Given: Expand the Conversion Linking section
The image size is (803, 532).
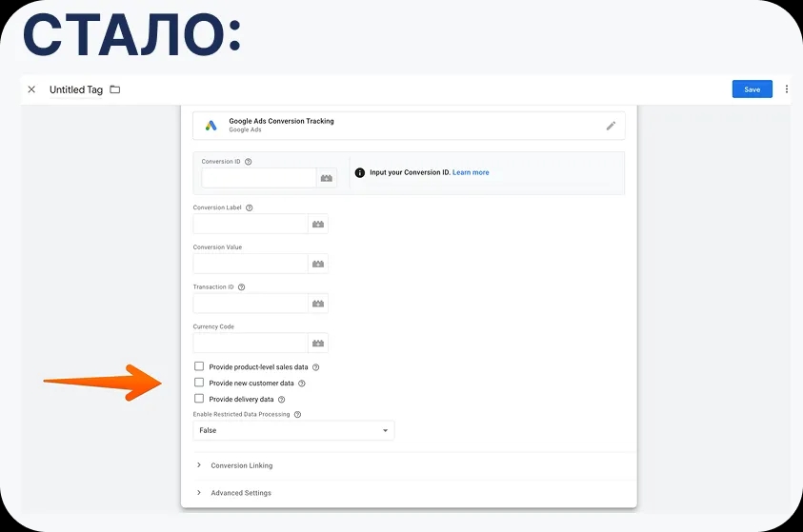Looking at the screenshot, I should coord(241,465).
